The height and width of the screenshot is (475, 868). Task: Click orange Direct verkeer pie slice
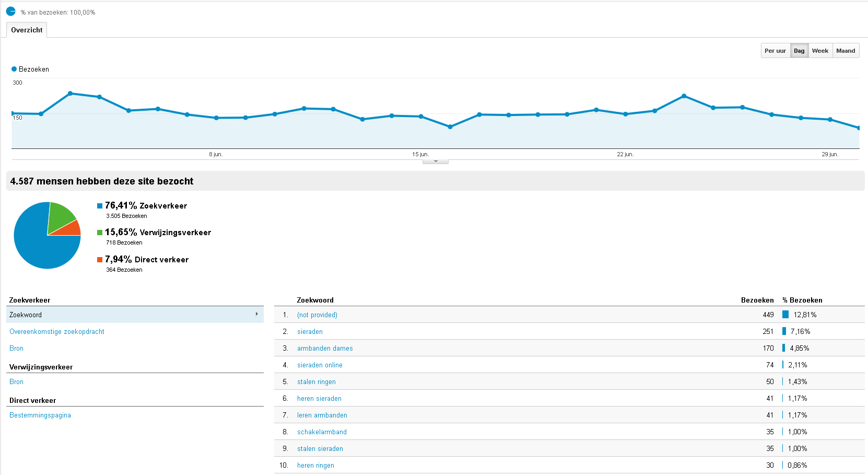72,229
